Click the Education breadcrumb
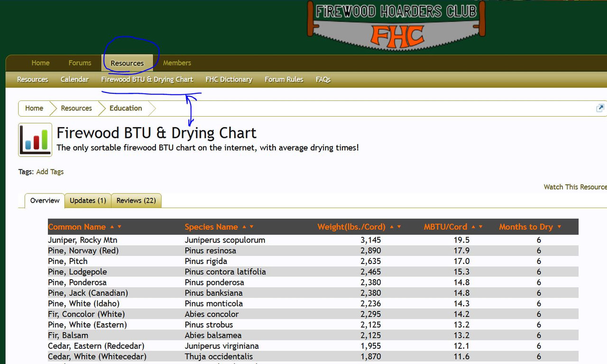 click(x=126, y=108)
